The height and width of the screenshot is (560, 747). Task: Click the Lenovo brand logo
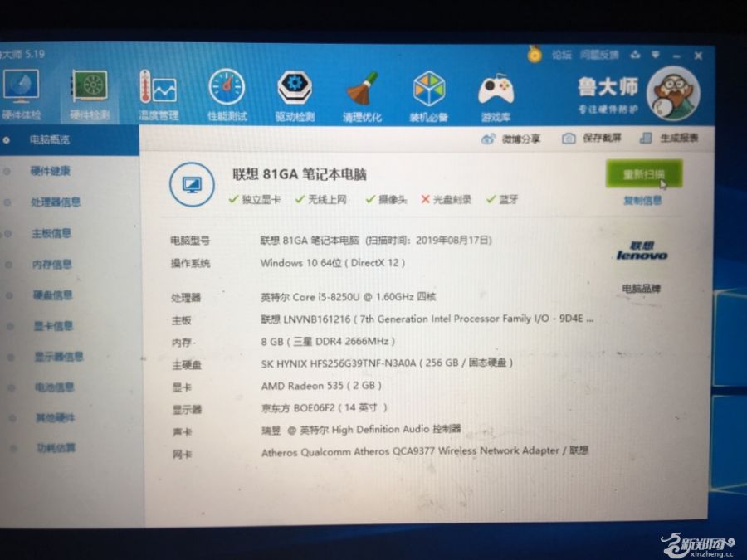point(642,251)
